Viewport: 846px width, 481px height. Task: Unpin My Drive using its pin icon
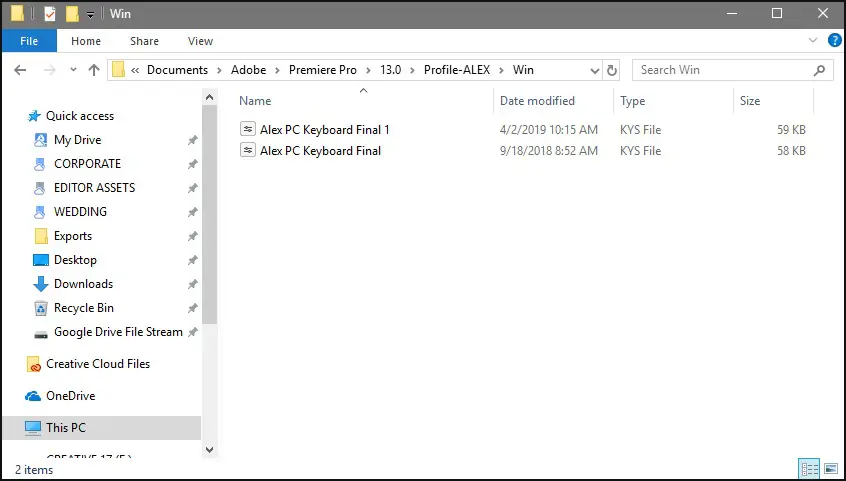192,140
